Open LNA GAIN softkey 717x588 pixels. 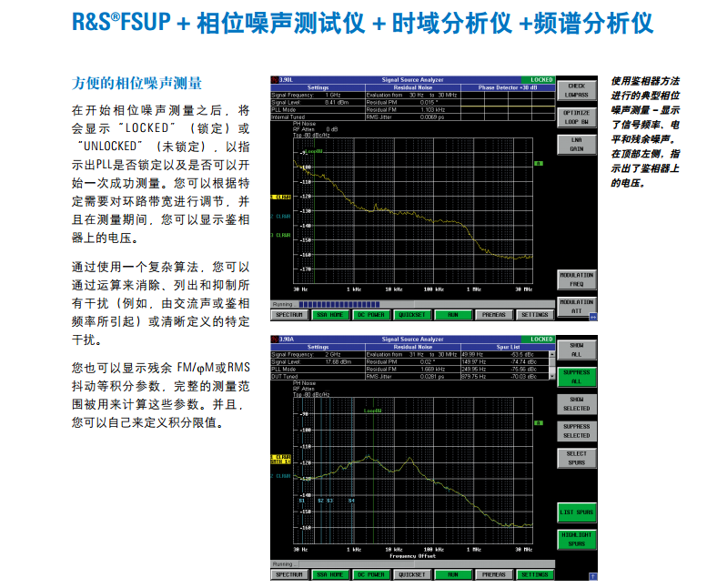coord(577,145)
